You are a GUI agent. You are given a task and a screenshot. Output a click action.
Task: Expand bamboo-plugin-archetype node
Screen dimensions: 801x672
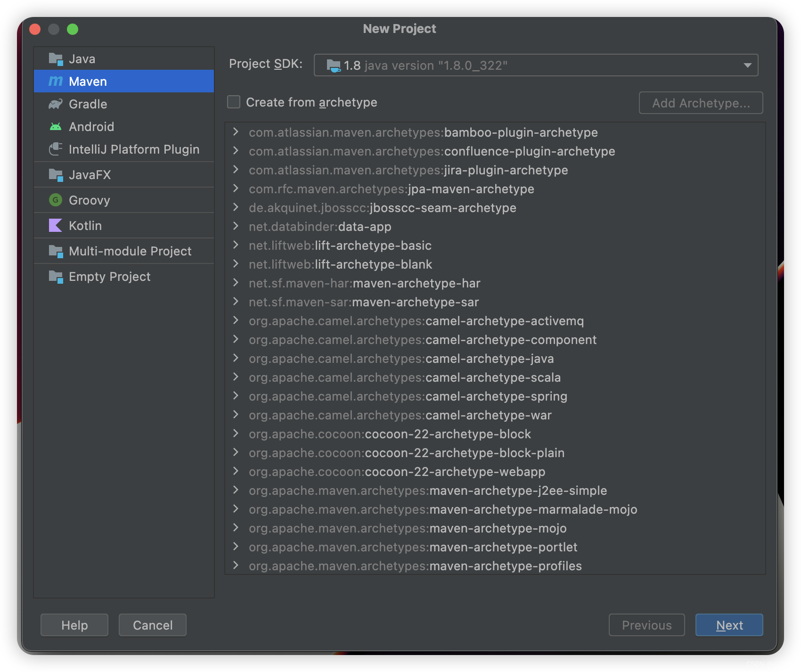(x=236, y=132)
